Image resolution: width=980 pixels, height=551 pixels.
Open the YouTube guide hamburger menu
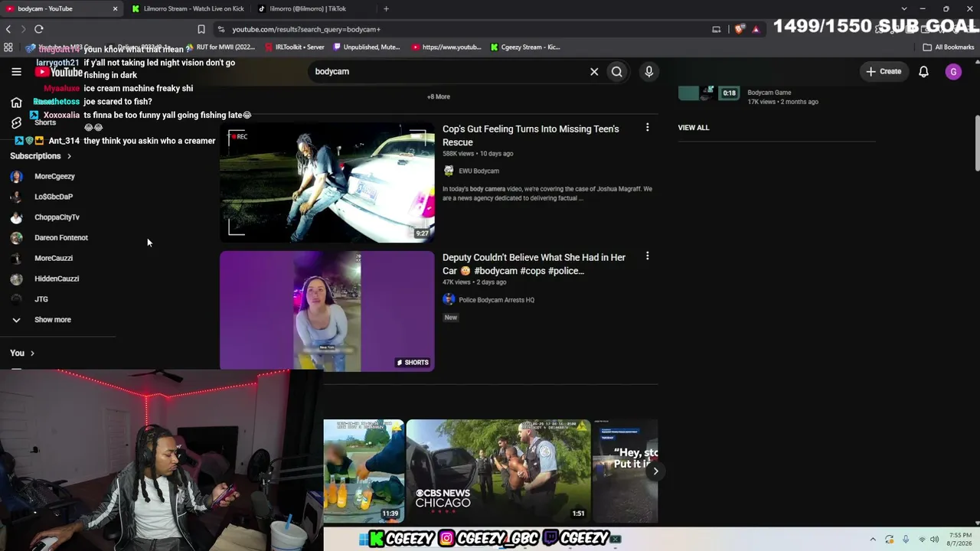16,72
